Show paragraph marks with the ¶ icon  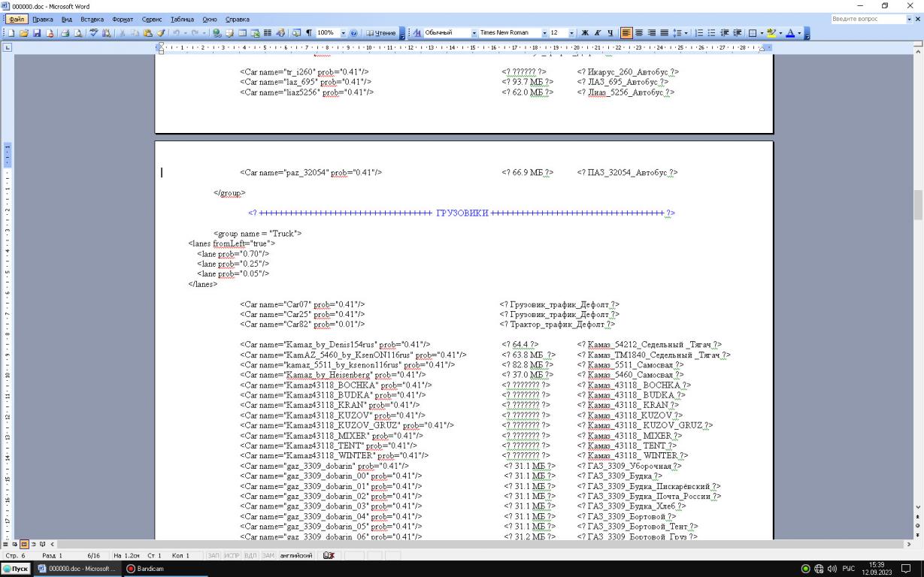[x=308, y=33]
